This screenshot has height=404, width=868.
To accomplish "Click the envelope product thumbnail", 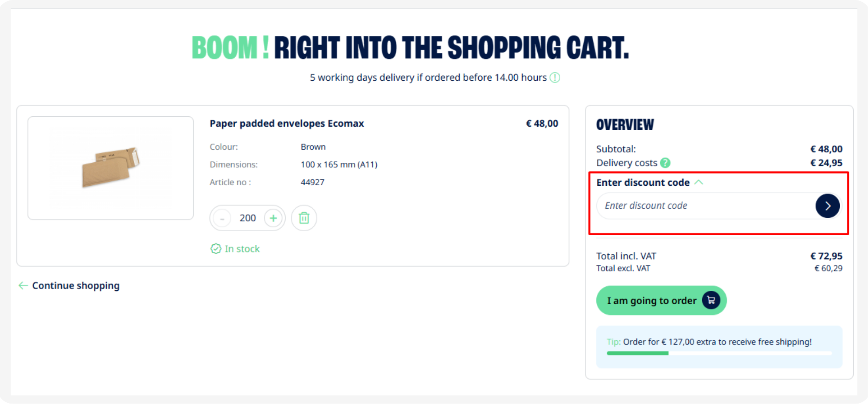I will [x=111, y=168].
